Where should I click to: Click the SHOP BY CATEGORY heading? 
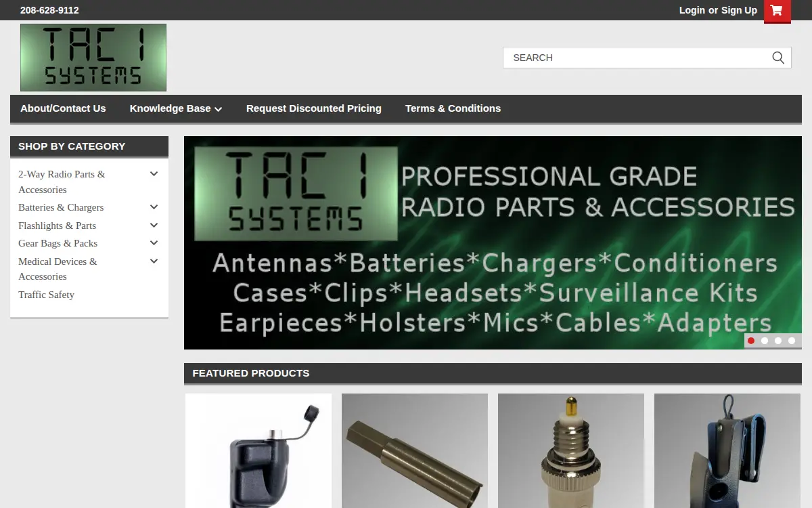tap(72, 146)
